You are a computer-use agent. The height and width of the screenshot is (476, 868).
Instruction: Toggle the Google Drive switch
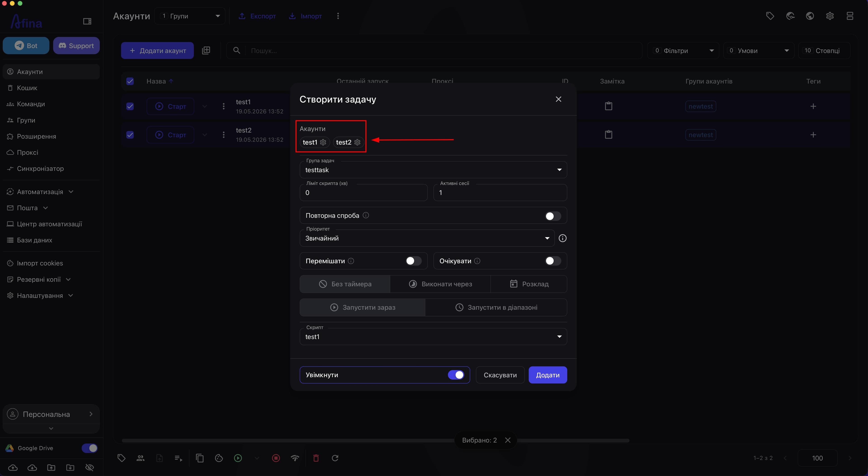click(x=90, y=448)
